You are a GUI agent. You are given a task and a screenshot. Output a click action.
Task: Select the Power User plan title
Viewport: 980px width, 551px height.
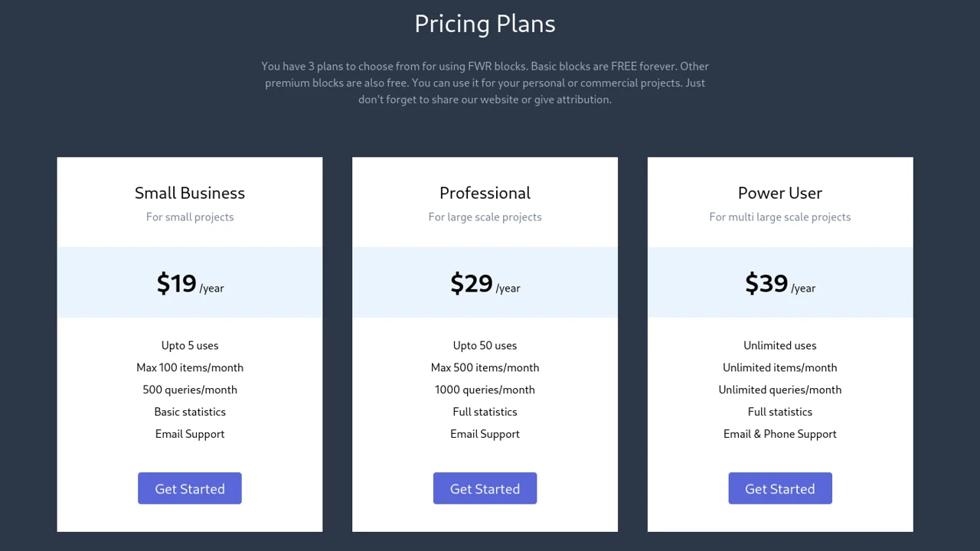click(x=780, y=193)
